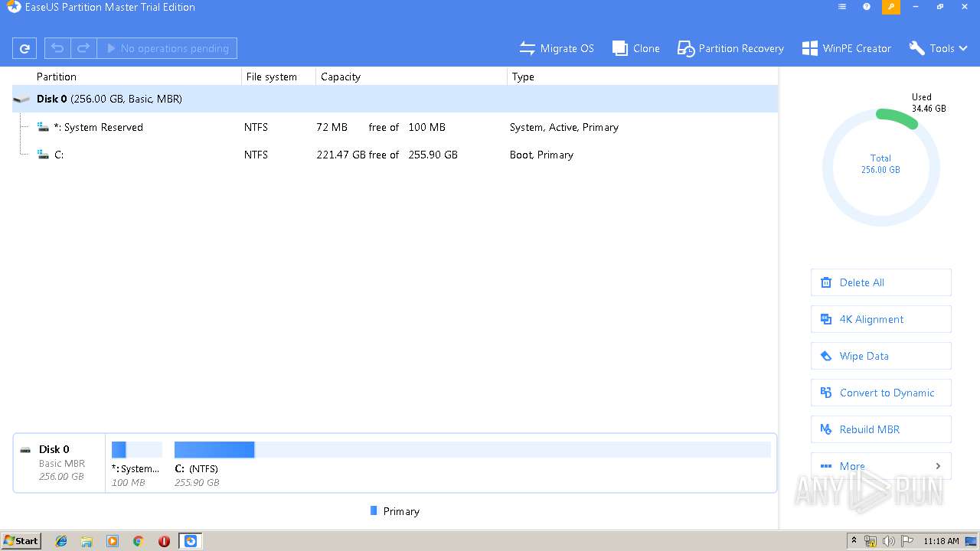
Task: Click the Wipe Data button
Action: (880, 356)
